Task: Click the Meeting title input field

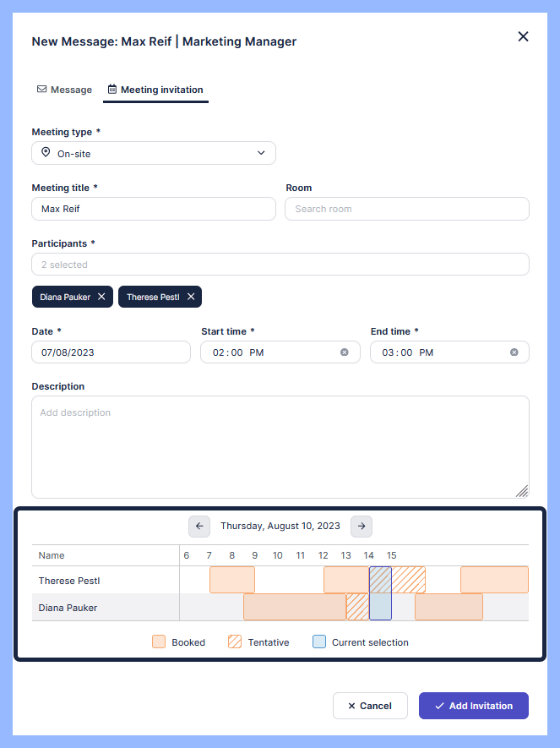Action: click(154, 209)
